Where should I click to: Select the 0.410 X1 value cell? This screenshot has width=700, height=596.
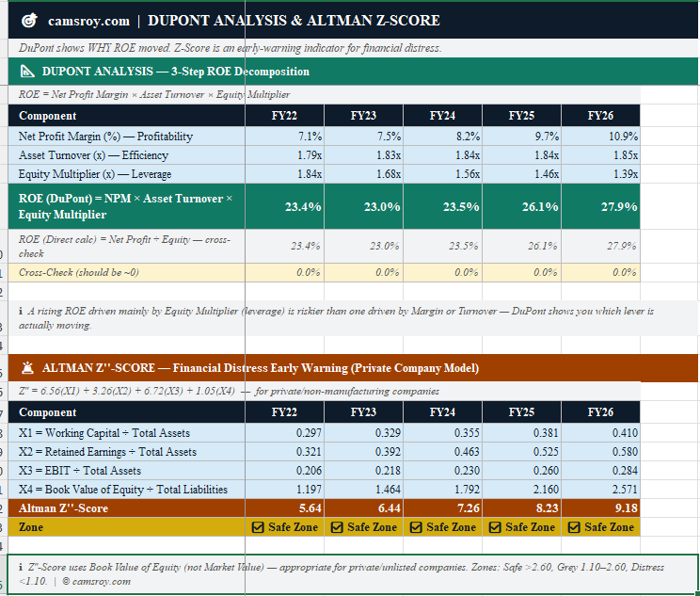[600, 433]
